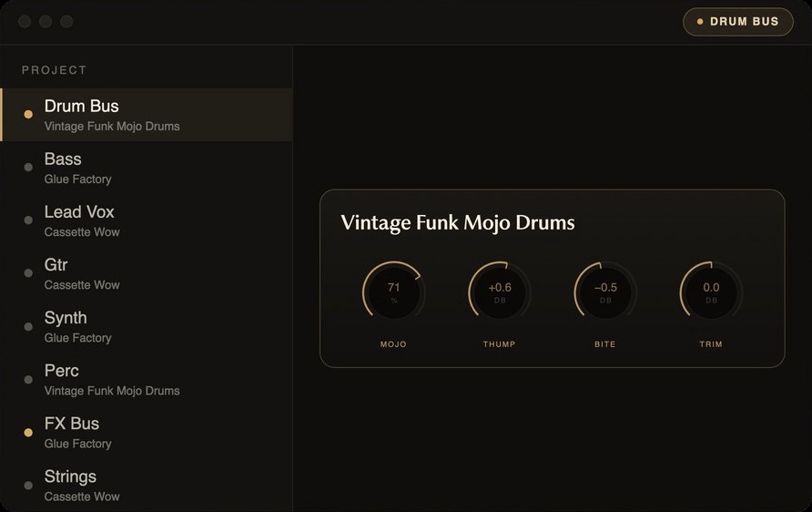Pick the Strings track
This screenshot has width=812, height=512.
pos(147,485)
